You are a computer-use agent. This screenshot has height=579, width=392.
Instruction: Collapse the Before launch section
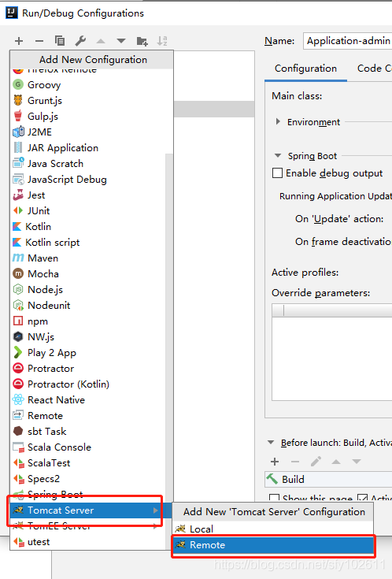pyautogui.click(x=271, y=442)
